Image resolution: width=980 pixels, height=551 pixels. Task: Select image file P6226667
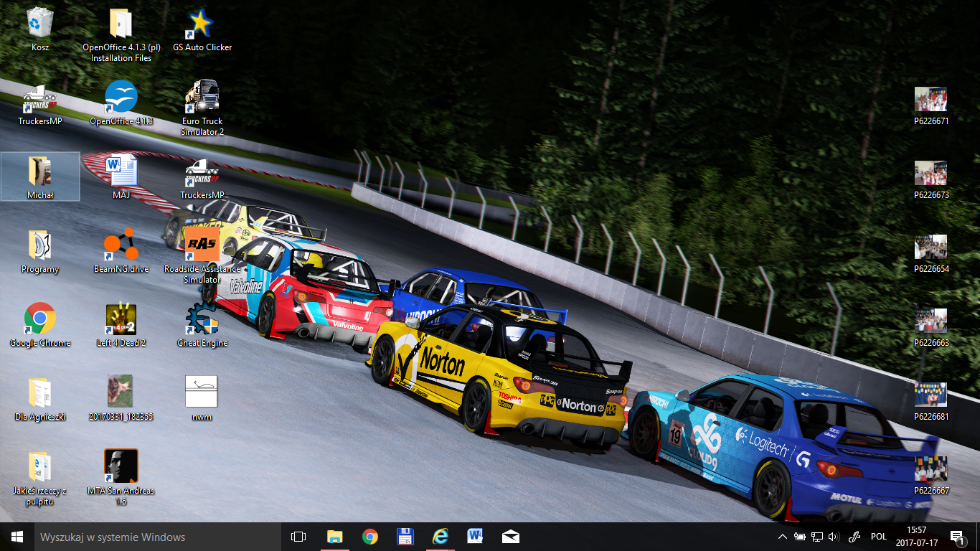click(931, 476)
